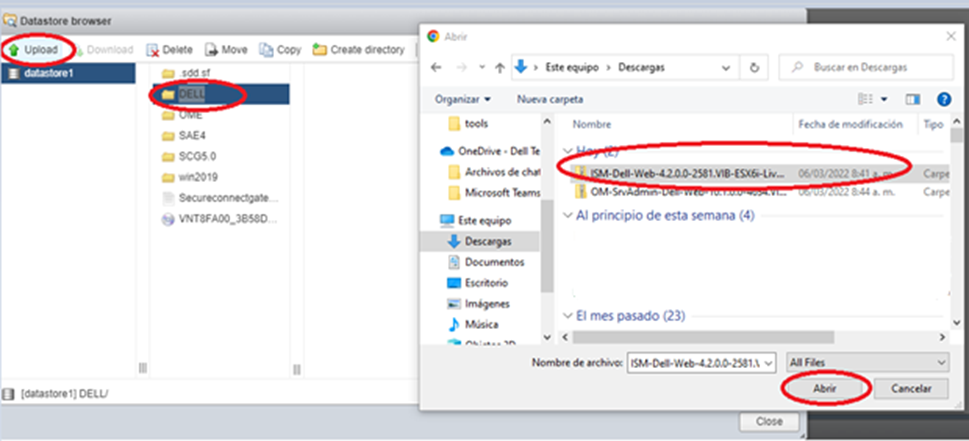Click the navigation pane vertical scrollbar
969x441 pixels.
(547, 244)
